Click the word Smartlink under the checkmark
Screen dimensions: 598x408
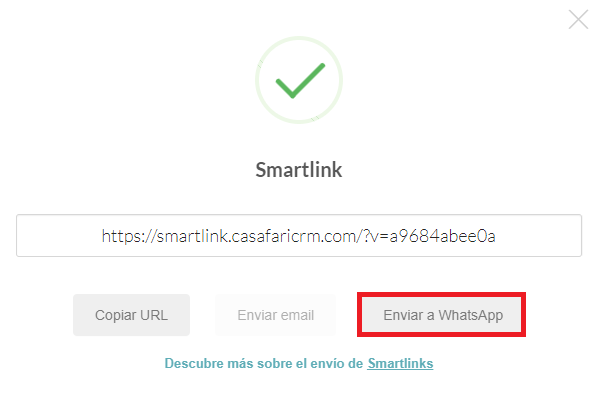[299, 170]
